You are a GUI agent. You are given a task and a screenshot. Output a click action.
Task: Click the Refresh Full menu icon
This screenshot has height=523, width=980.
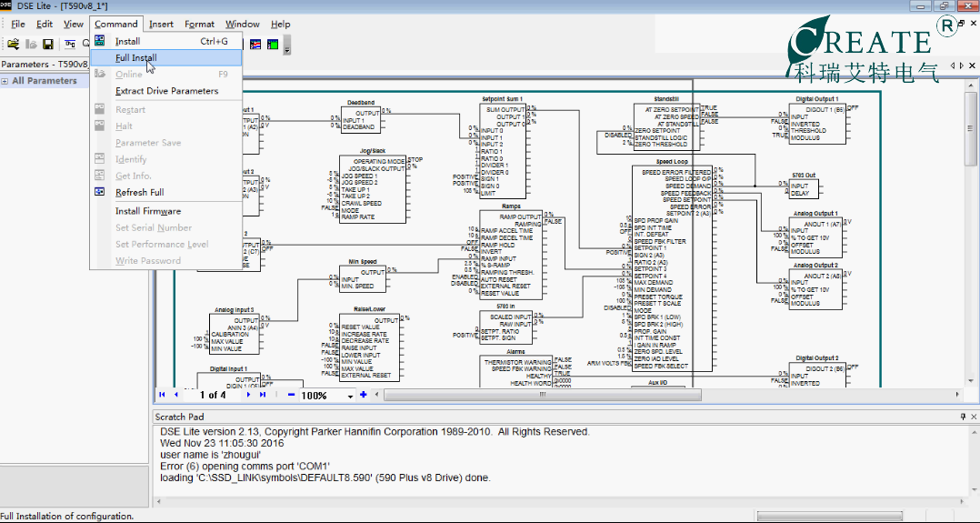[99, 192]
